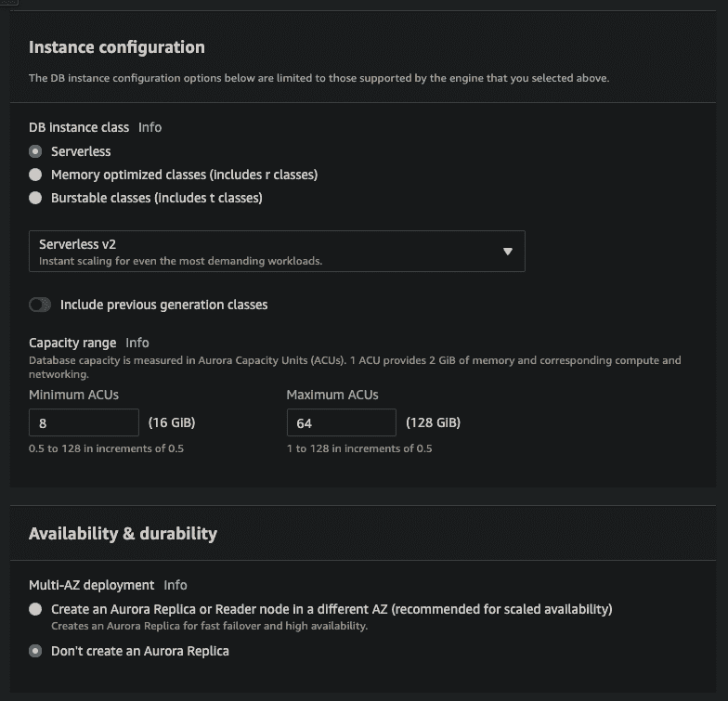Click the Multi-AZ deployment label text

tap(91, 585)
